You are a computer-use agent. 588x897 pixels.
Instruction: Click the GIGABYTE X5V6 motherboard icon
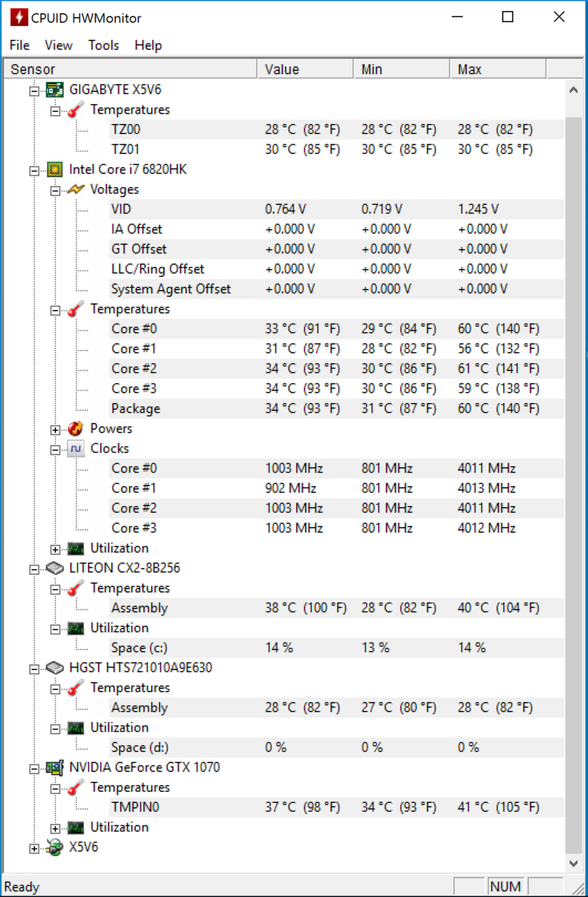tap(55, 90)
